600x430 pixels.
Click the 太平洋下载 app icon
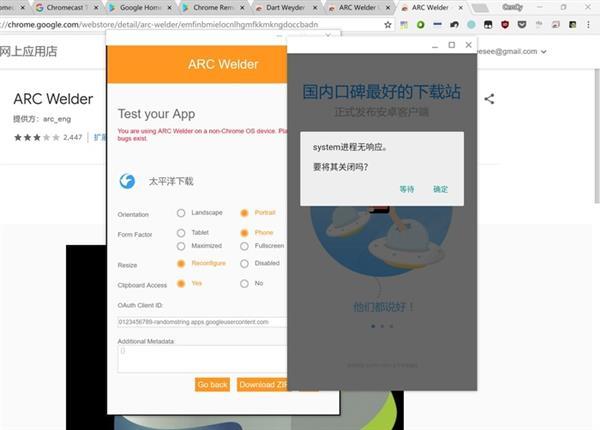[127, 181]
